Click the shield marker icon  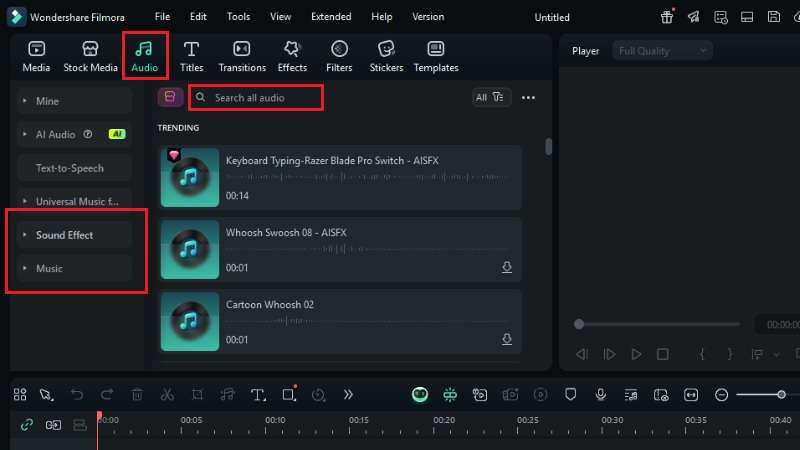tap(570, 394)
